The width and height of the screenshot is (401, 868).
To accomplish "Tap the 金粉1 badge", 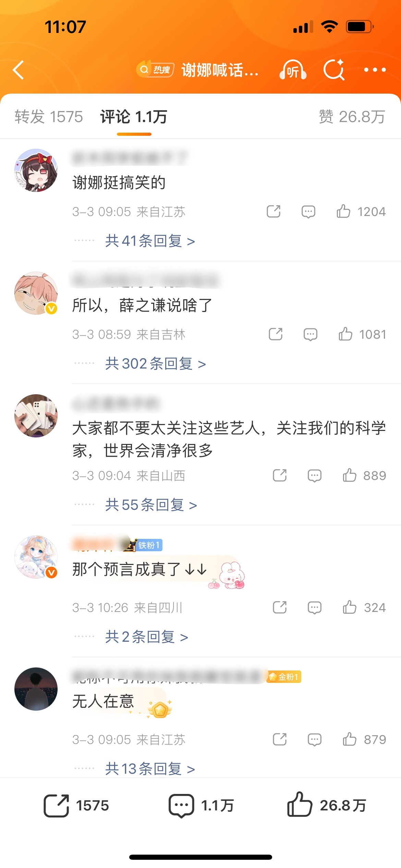I will [284, 677].
